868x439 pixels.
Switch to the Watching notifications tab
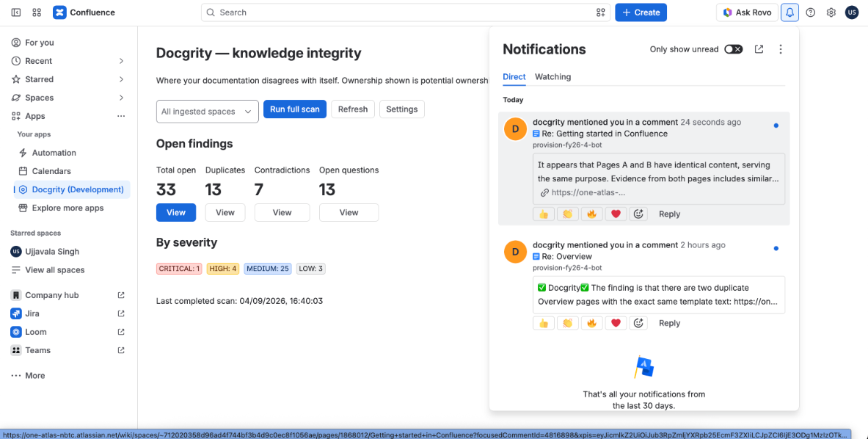point(552,77)
